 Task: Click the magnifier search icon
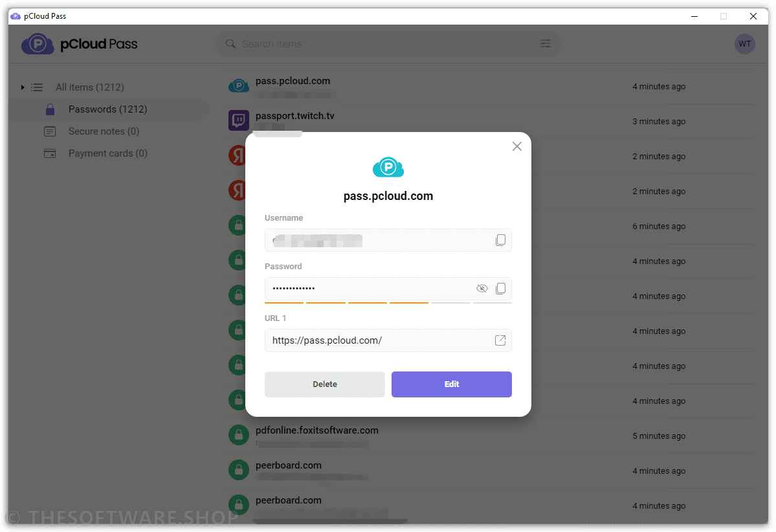click(230, 43)
